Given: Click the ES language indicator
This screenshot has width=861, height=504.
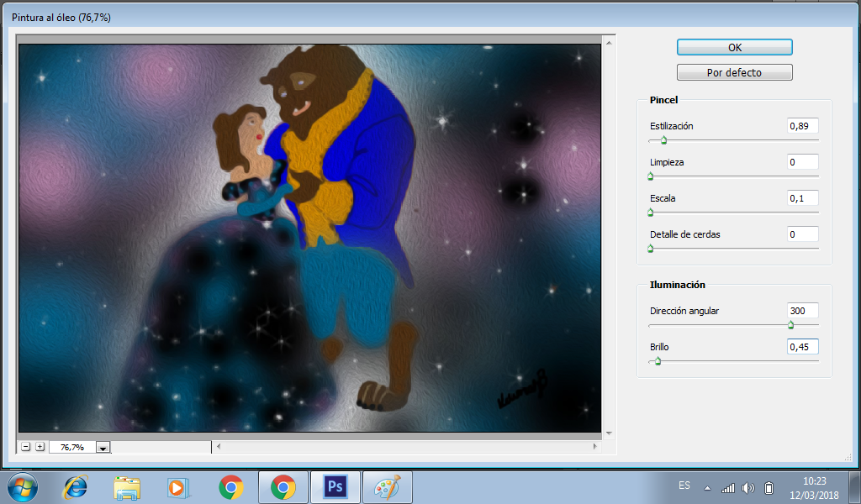Looking at the screenshot, I should [684, 486].
